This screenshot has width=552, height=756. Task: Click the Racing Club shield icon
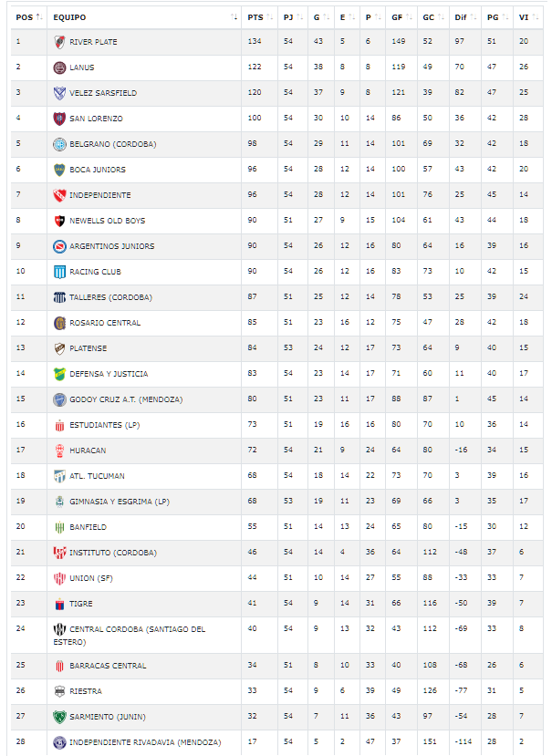[59, 272]
